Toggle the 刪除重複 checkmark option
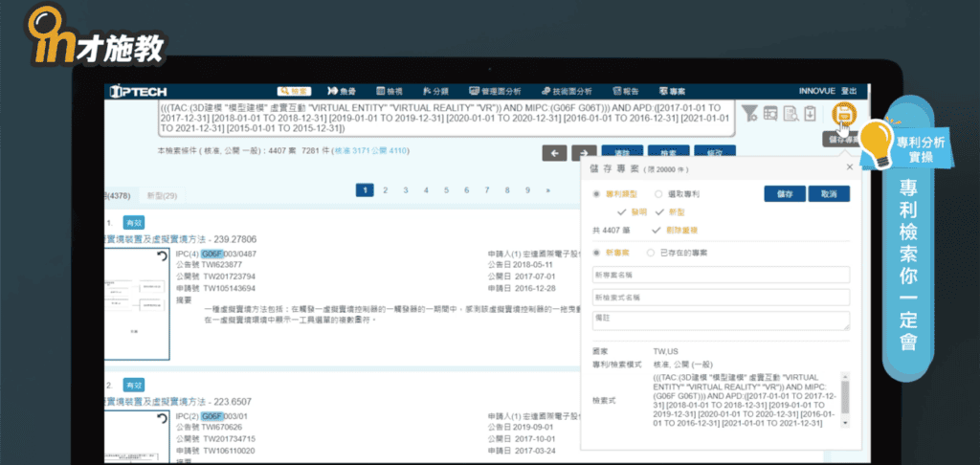Viewport: 980px width, 465px height. coord(656,230)
